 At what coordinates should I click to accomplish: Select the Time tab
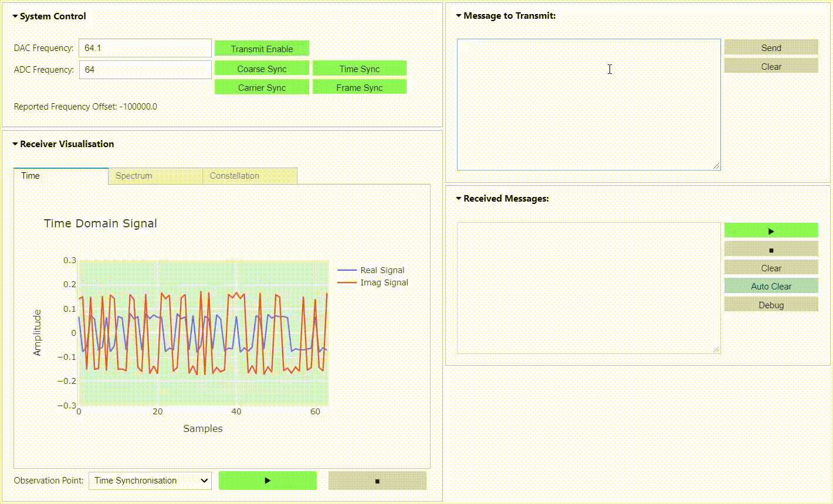pyautogui.click(x=61, y=176)
